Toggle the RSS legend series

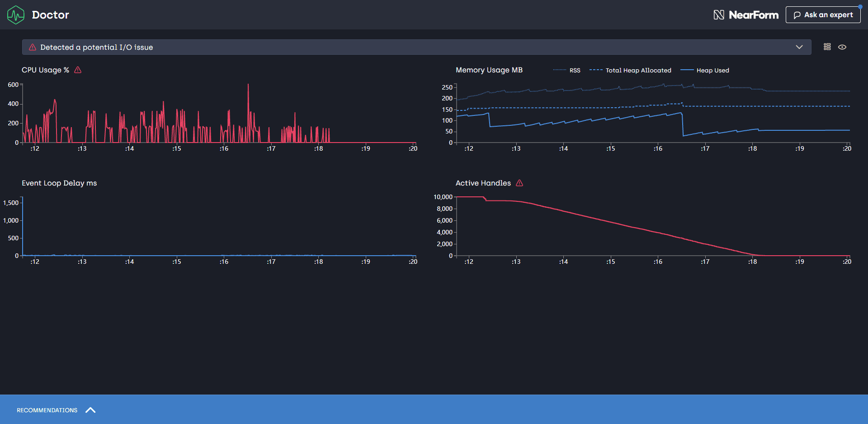point(574,70)
